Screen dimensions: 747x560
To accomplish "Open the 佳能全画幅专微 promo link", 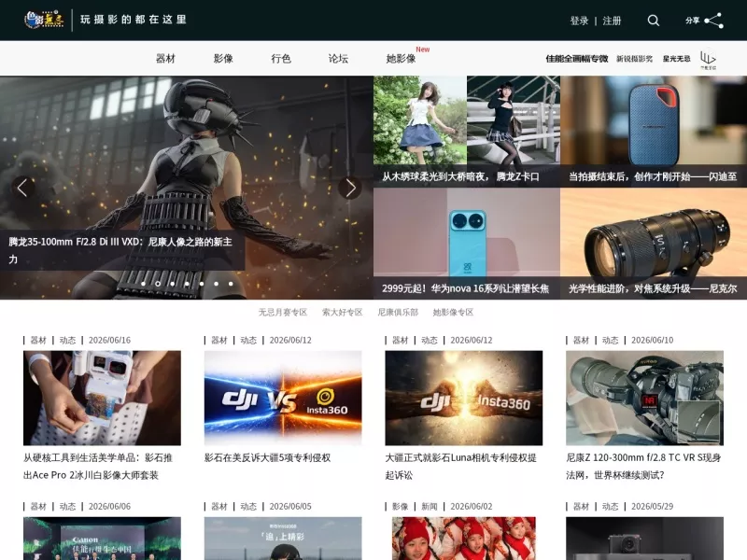I will (x=577, y=59).
